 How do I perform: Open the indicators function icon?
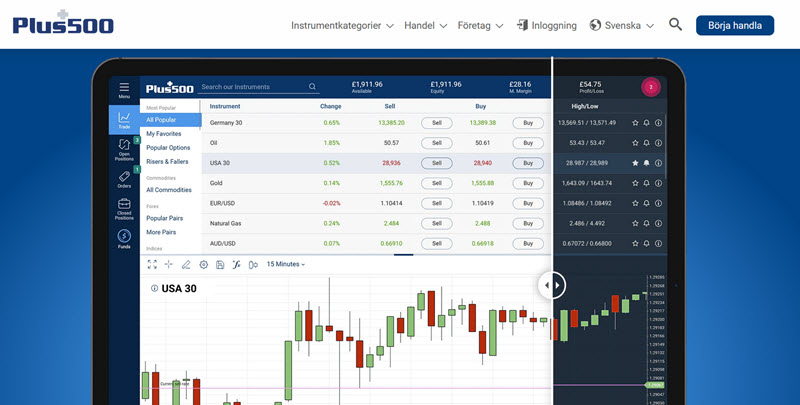tap(236, 264)
